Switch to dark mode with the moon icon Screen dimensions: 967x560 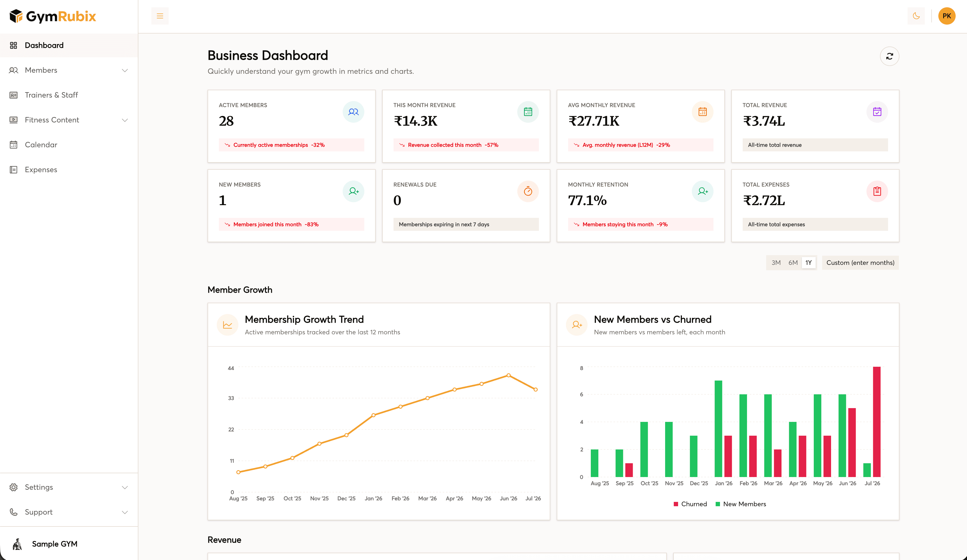tap(916, 16)
